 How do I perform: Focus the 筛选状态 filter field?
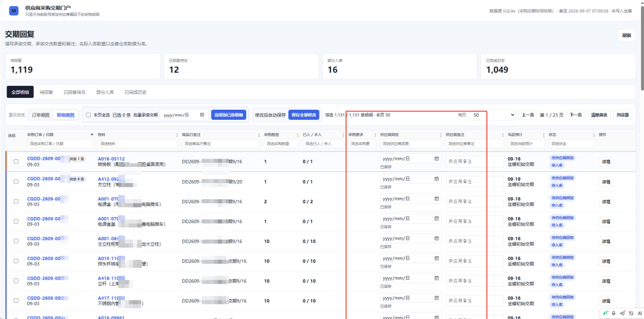click(572, 144)
